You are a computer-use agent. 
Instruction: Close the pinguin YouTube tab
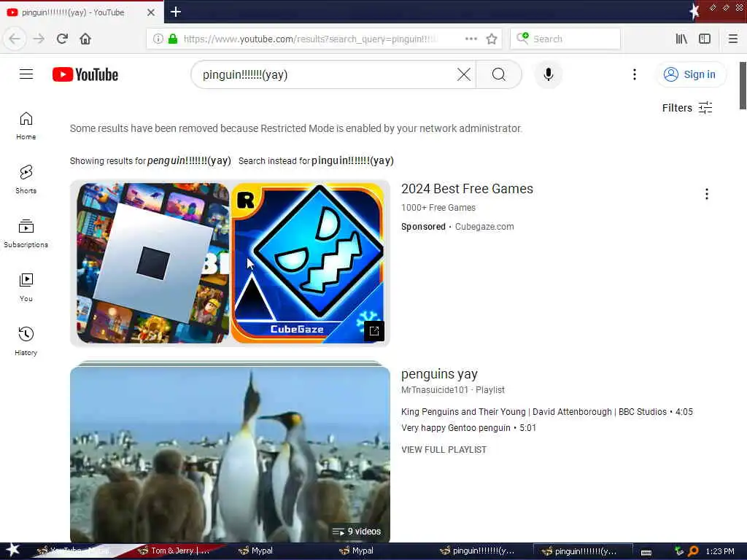tap(150, 12)
